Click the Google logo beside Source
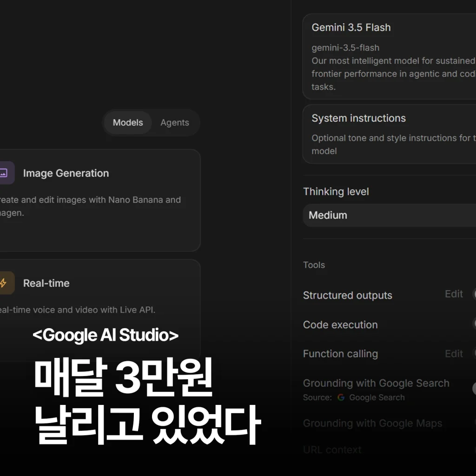Image resolution: width=476 pixels, height=476 pixels. (x=341, y=397)
